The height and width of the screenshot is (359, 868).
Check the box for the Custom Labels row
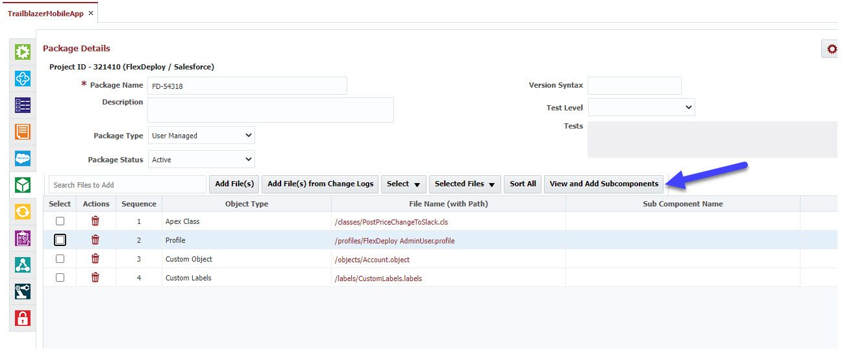pos(60,278)
